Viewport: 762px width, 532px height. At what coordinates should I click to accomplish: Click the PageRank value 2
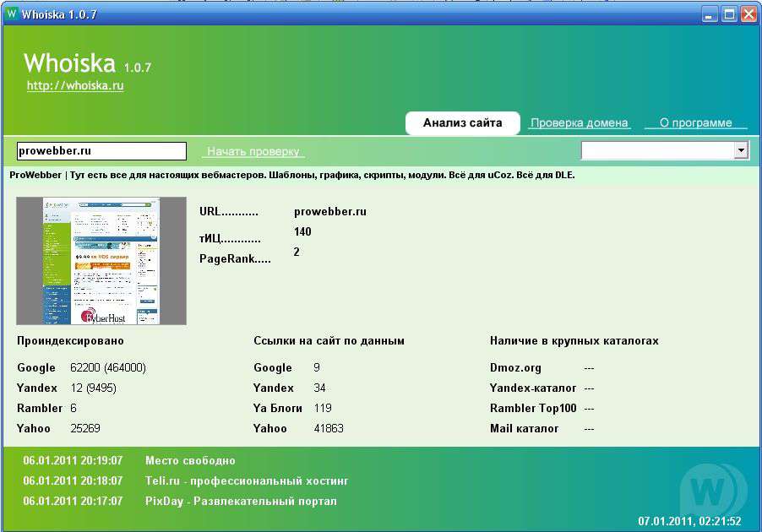click(x=297, y=252)
